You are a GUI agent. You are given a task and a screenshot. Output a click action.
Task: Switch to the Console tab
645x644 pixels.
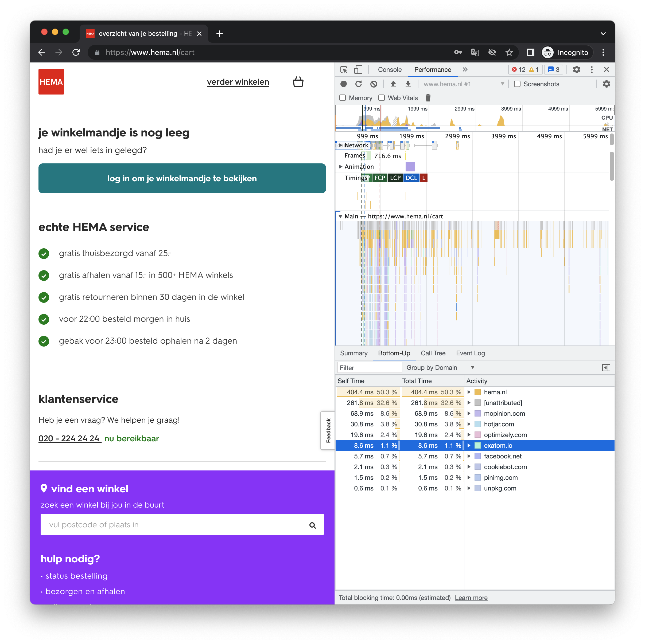[390, 69]
